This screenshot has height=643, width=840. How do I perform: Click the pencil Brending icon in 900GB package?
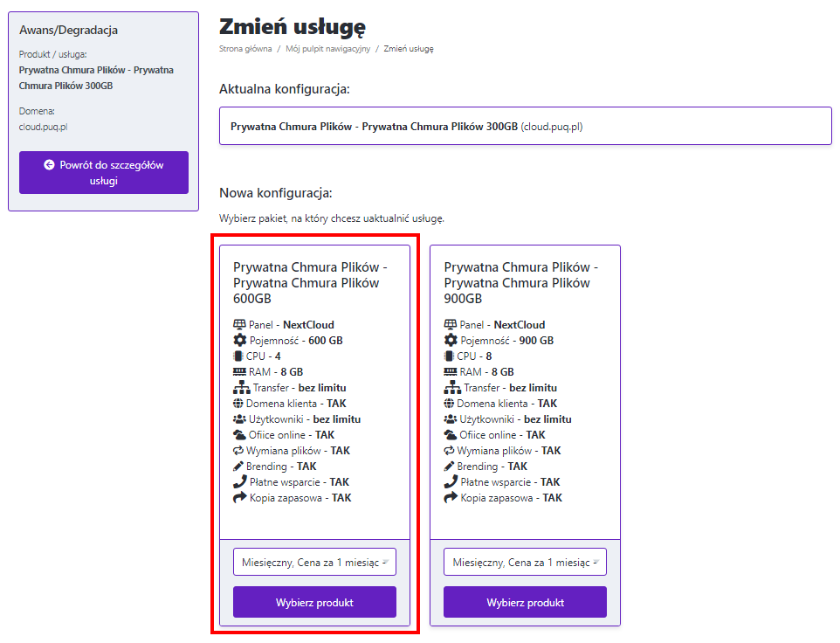451,467
